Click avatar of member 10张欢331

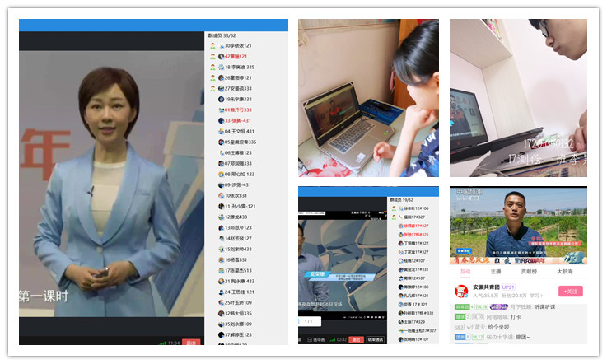pos(222,196)
